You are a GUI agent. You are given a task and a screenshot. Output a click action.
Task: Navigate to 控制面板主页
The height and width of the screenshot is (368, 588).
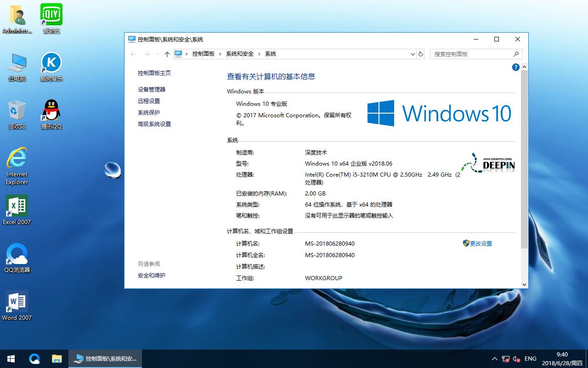[154, 73]
